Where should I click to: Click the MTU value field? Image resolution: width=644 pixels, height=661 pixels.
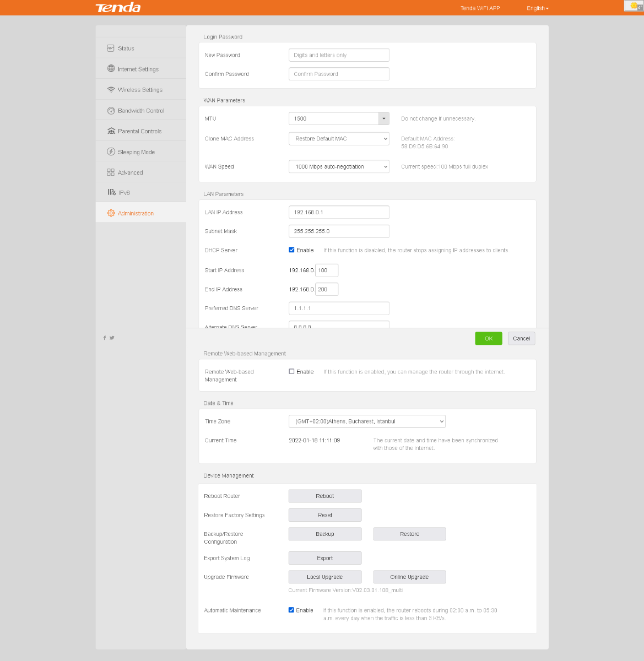pos(333,118)
